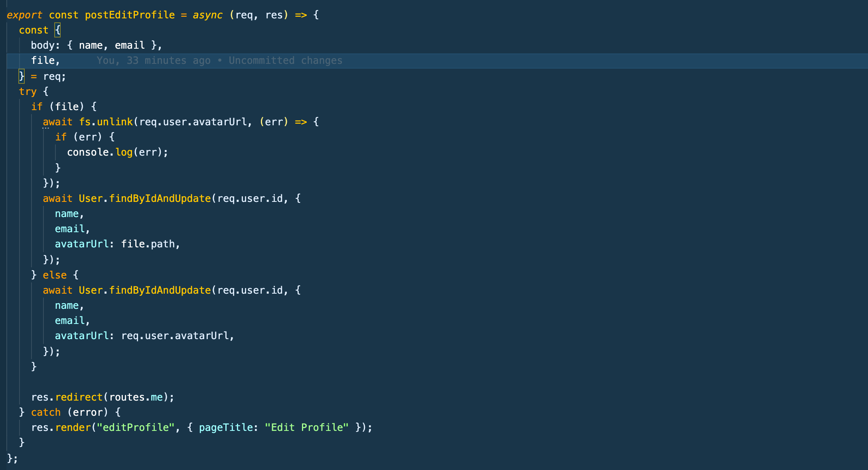Click the "Edit Profile" page title string
Screen dimensions: 868x470
[x=306, y=428]
